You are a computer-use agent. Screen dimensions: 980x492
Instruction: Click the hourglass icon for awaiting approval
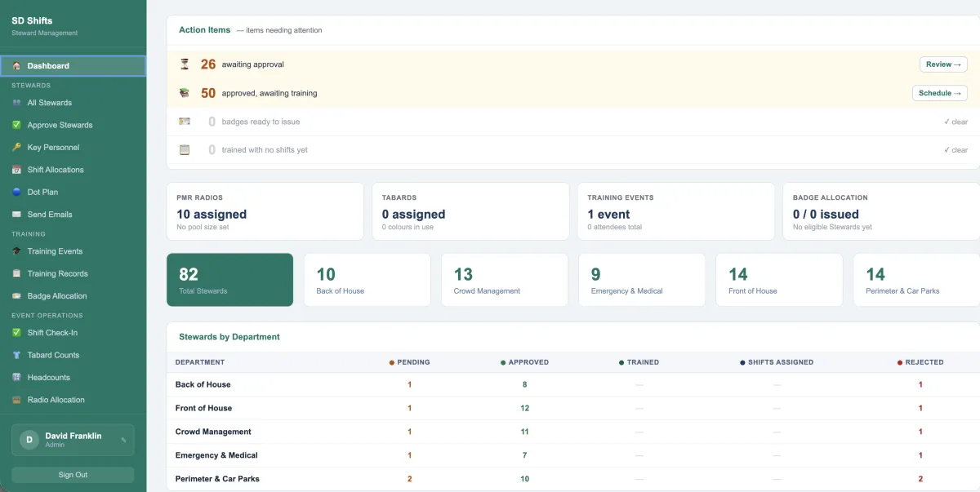(x=185, y=64)
